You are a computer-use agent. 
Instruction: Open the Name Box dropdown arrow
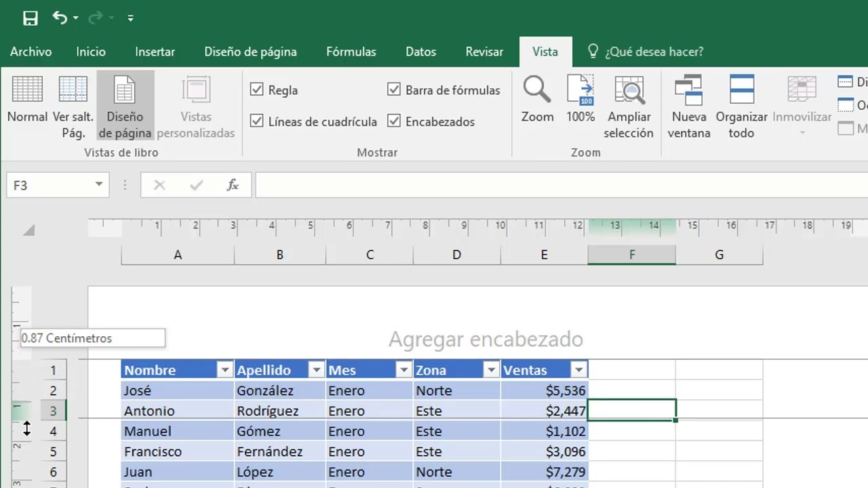[x=99, y=184]
